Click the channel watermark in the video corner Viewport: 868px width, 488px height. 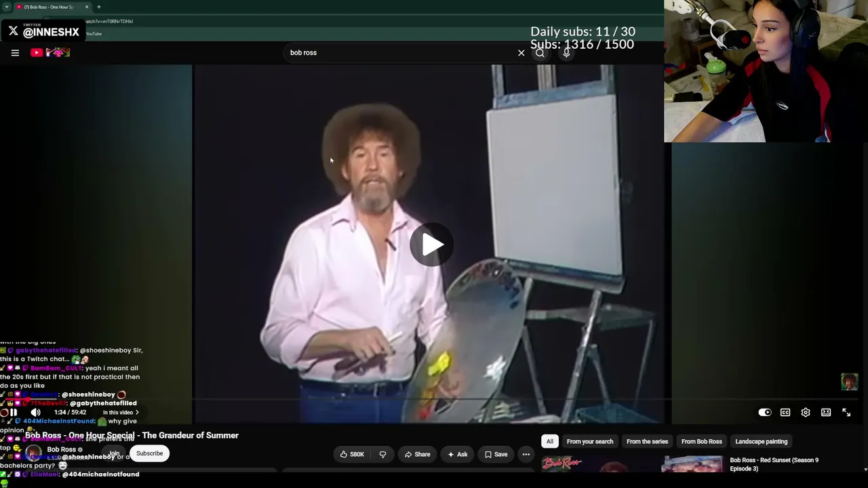[849, 382]
